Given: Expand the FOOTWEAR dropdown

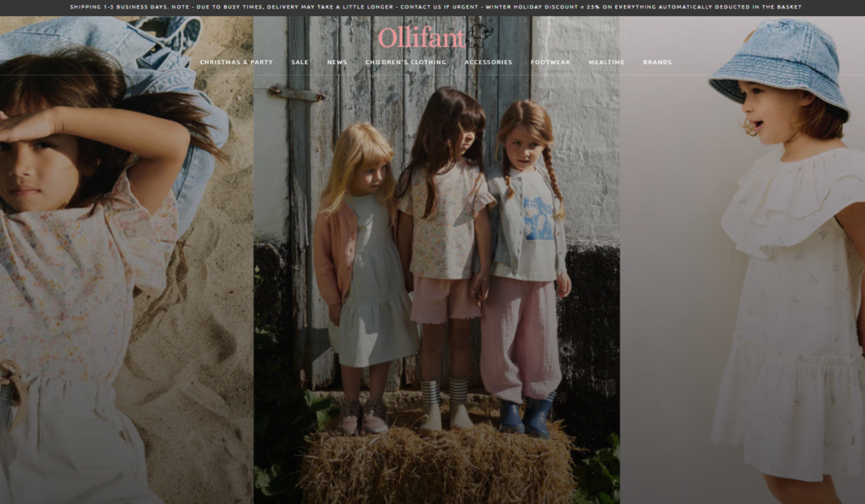Looking at the screenshot, I should click(550, 62).
